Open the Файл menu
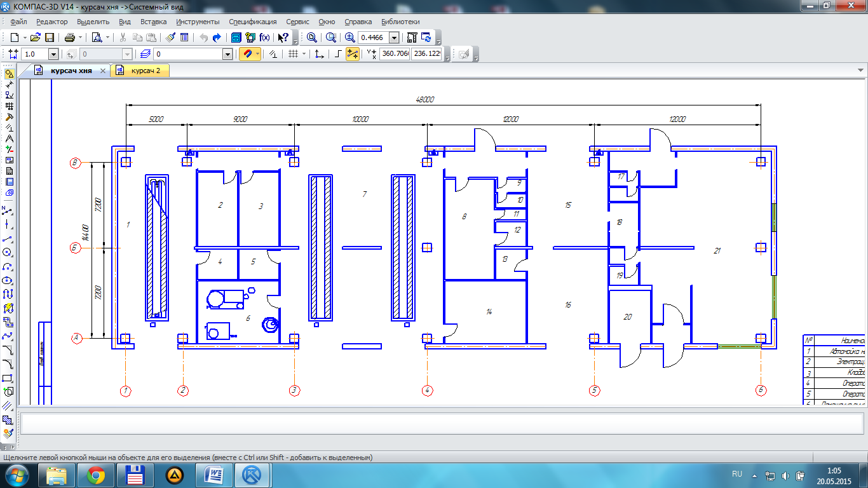The image size is (868, 488). click(18, 22)
